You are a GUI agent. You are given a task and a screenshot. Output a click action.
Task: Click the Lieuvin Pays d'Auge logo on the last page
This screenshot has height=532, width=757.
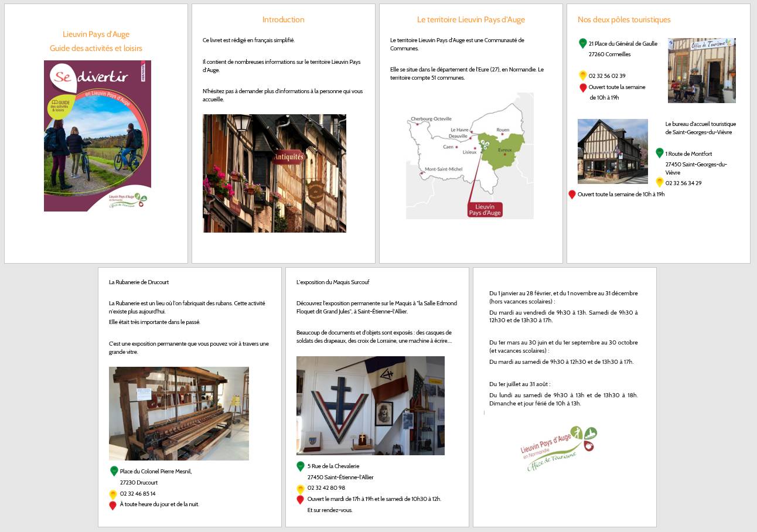click(558, 448)
